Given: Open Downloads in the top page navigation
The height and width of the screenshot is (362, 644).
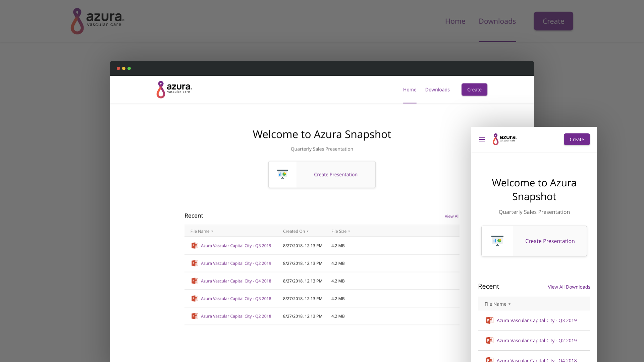Looking at the screenshot, I should tap(497, 21).
